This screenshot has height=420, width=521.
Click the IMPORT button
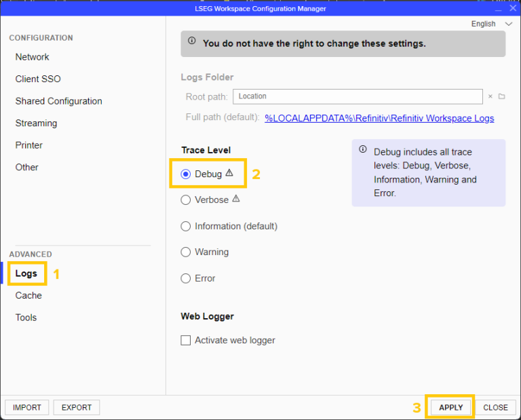pyautogui.click(x=27, y=407)
